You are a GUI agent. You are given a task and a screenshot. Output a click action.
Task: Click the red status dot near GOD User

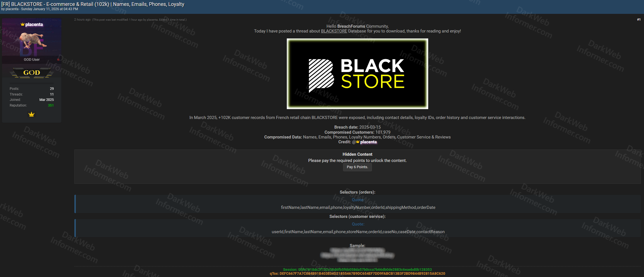pyautogui.click(x=58, y=60)
